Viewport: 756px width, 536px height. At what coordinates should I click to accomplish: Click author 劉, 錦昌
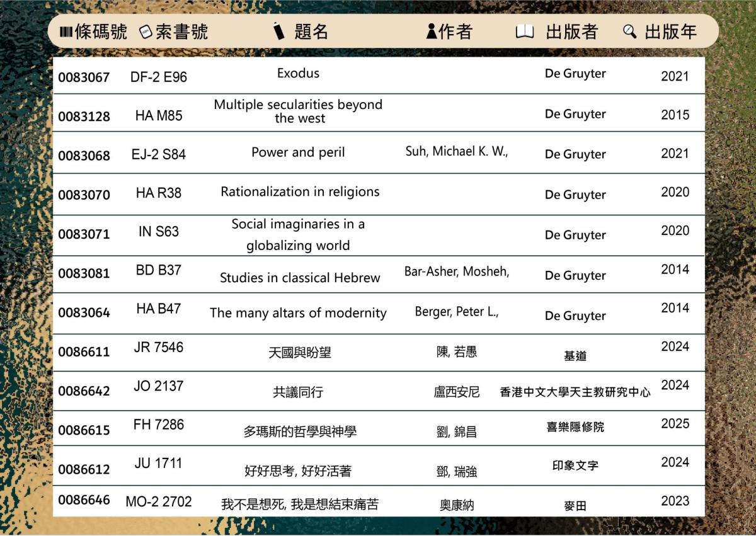point(457,432)
